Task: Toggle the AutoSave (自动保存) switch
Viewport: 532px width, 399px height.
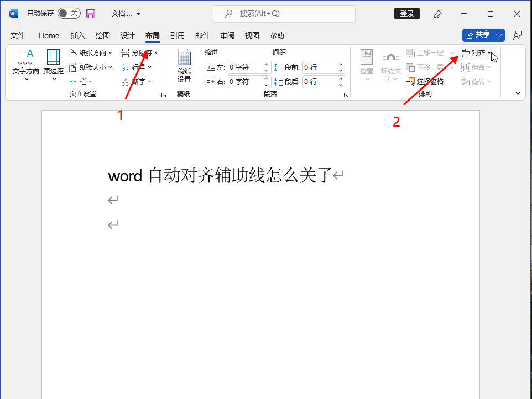Action: click(69, 14)
